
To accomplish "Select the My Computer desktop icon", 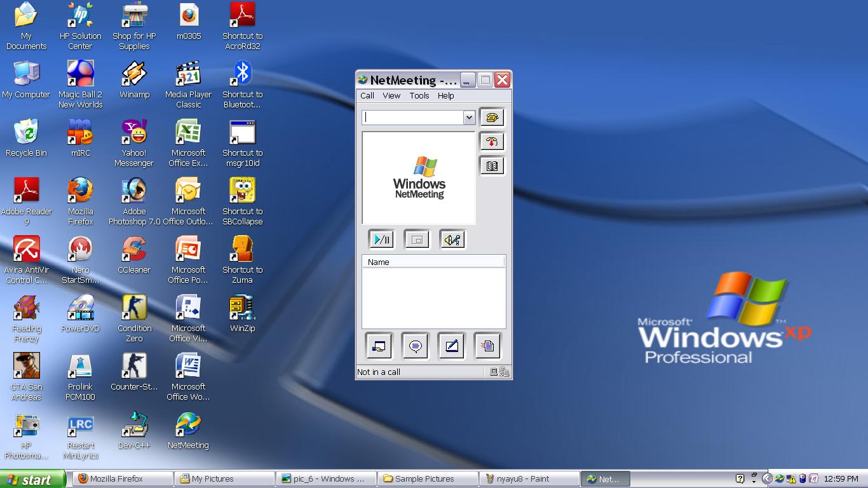I will pos(26,80).
